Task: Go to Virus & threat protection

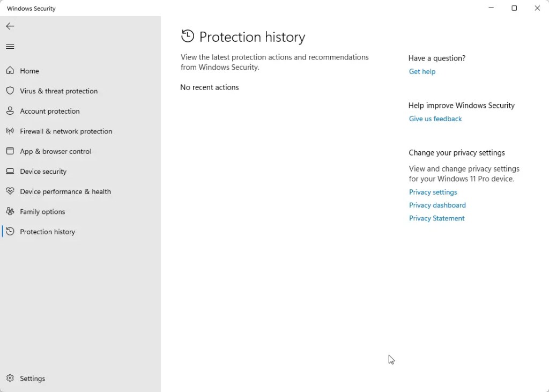Action: click(58, 91)
